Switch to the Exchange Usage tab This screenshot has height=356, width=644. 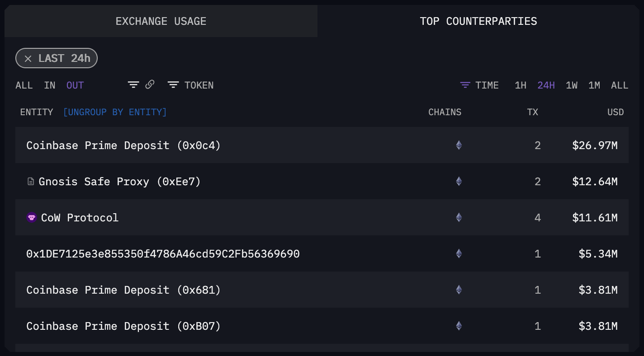161,21
